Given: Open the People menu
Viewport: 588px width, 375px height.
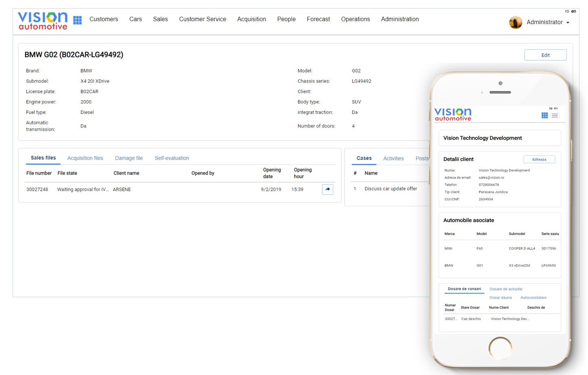Looking at the screenshot, I should click(286, 19).
